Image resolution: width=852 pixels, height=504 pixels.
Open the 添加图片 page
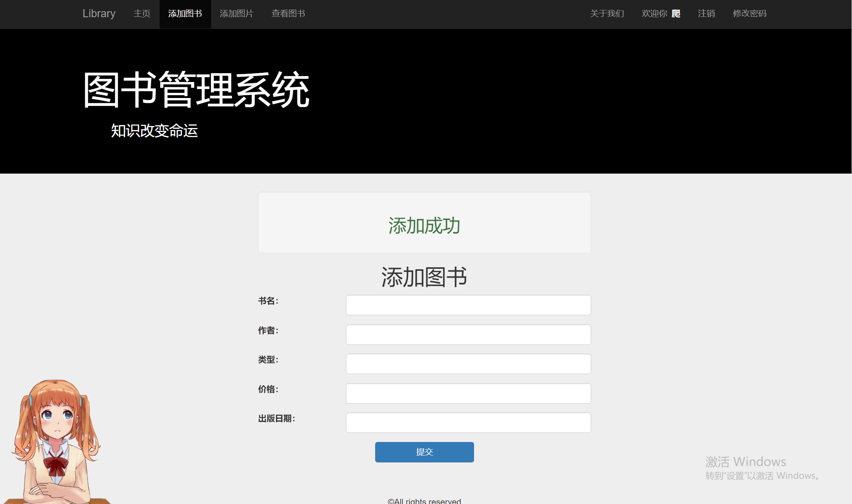pos(236,14)
